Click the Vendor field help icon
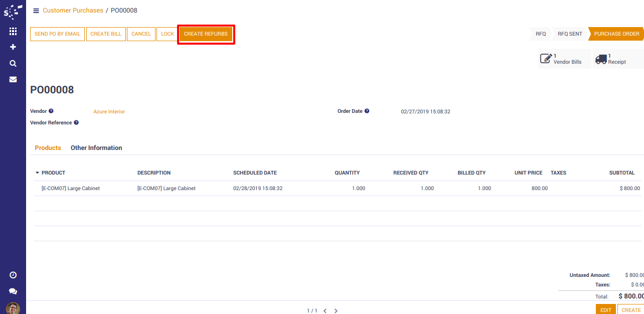Viewport: 644px width, 314px height. click(51, 111)
